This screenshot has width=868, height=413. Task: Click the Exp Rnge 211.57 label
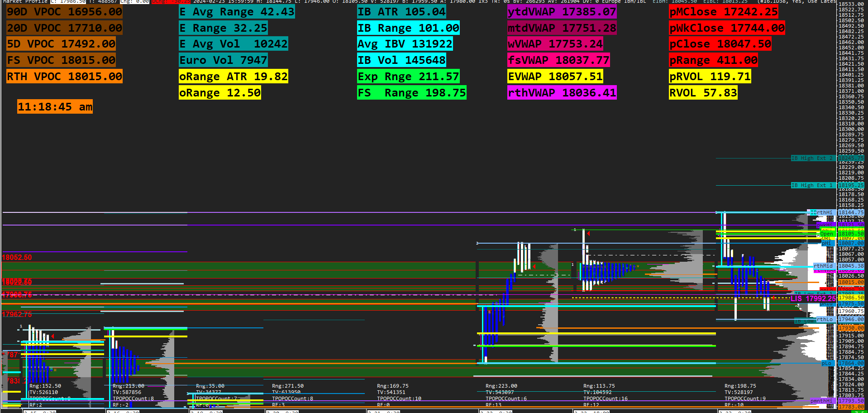click(408, 77)
